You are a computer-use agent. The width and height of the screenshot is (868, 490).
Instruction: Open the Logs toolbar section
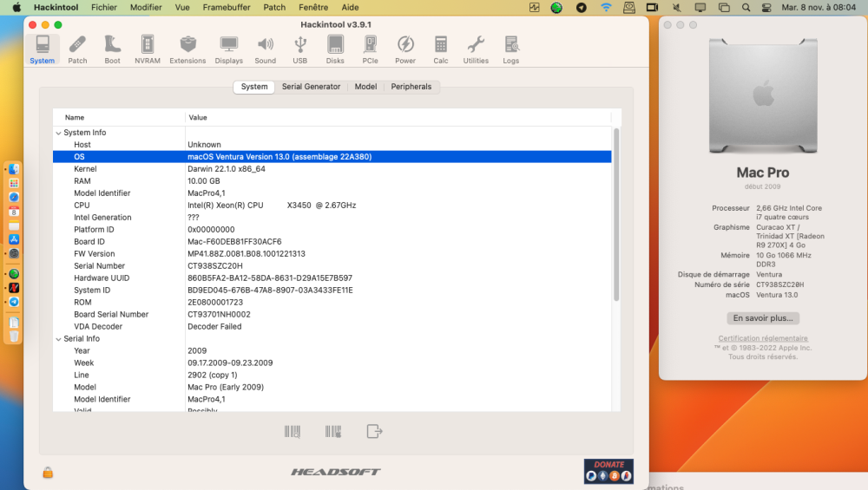click(x=511, y=49)
